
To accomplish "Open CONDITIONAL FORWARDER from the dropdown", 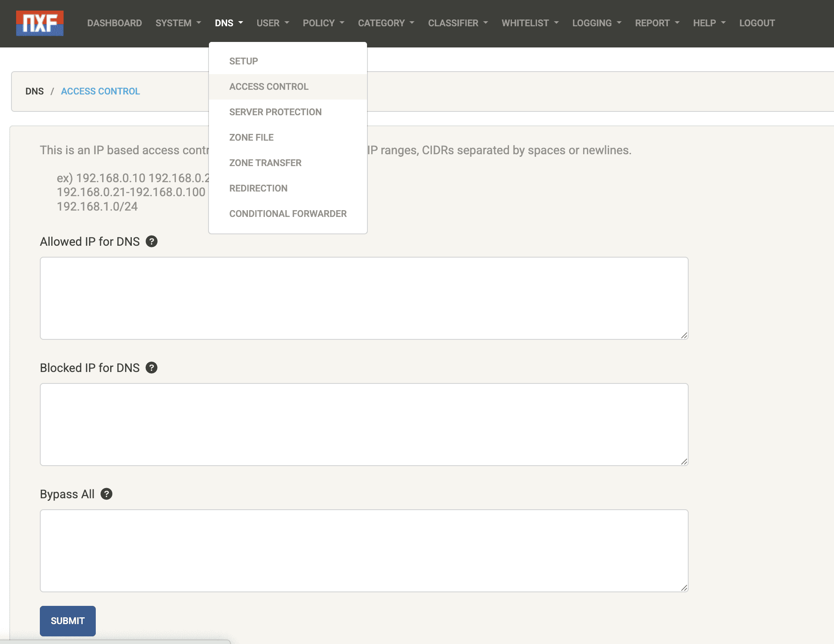I will coord(288,214).
